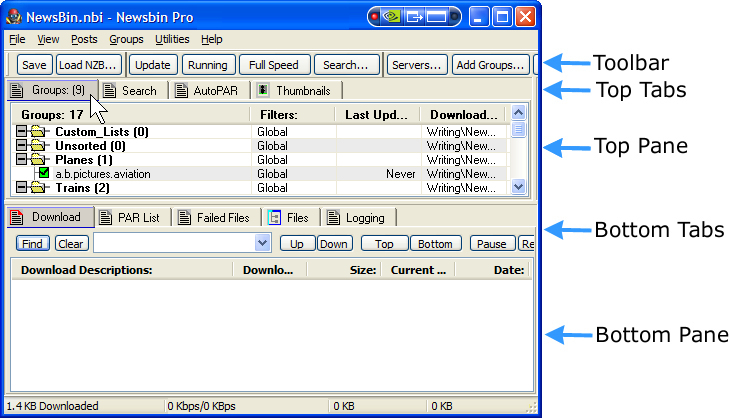Screen dimensions: 729x418
Task: Open the Servers... dialog button
Action: pos(417,65)
